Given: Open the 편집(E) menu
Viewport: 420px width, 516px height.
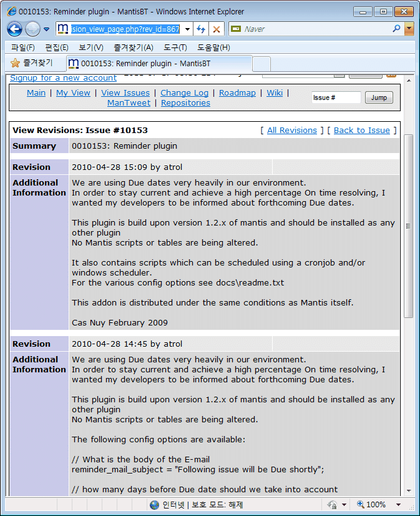Looking at the screenshot, I should click(x=57, y=47).
